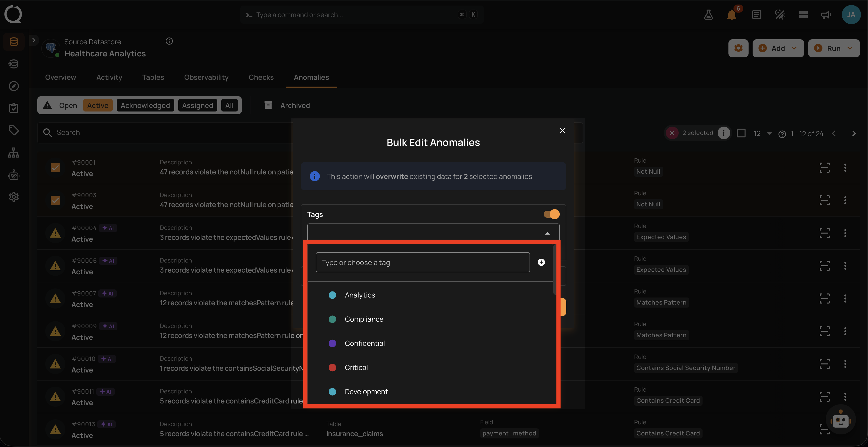868x447 pixels.
Task: Choose the Analytics tag
Action: click(x=430, y=295)
